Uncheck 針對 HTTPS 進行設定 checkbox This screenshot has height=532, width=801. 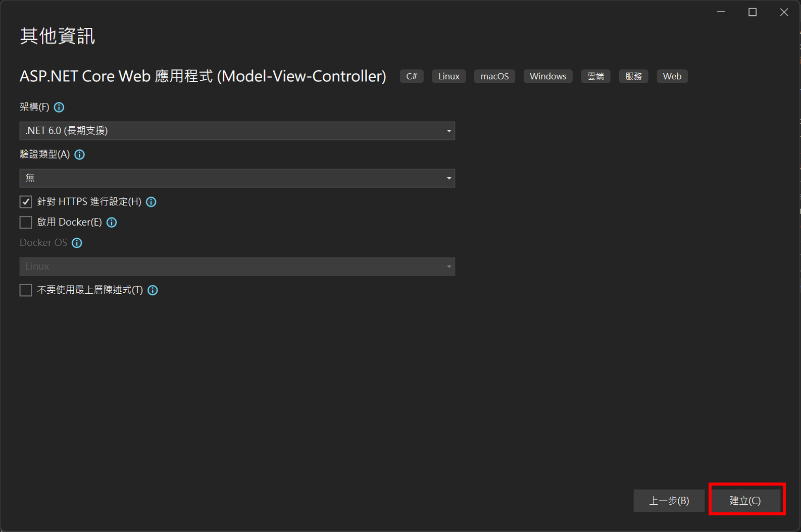pos(26,202)
